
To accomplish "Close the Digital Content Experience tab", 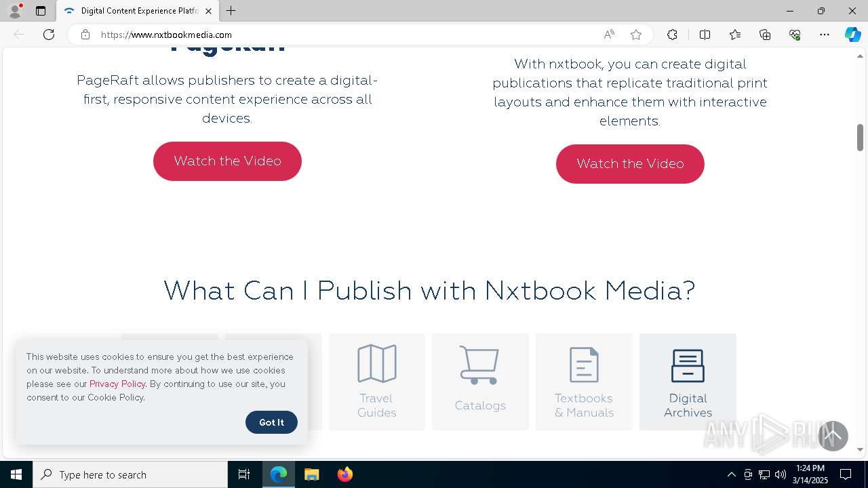I will (209, 11).
